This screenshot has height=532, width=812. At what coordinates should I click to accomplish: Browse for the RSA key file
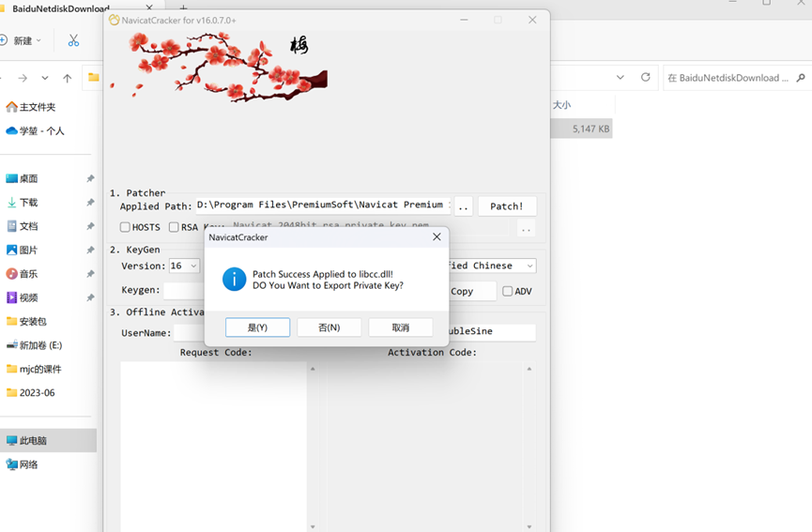coord(526,228)
